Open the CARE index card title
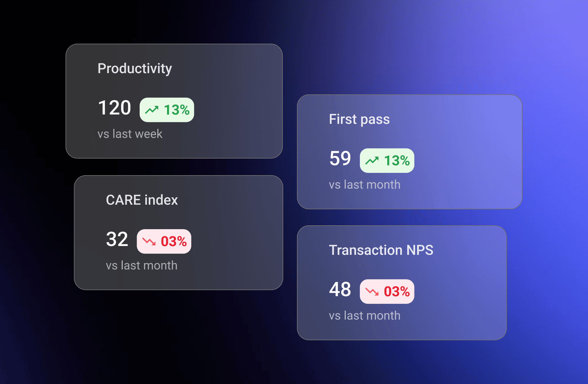 pyautogui.click(x=142, y=200)
